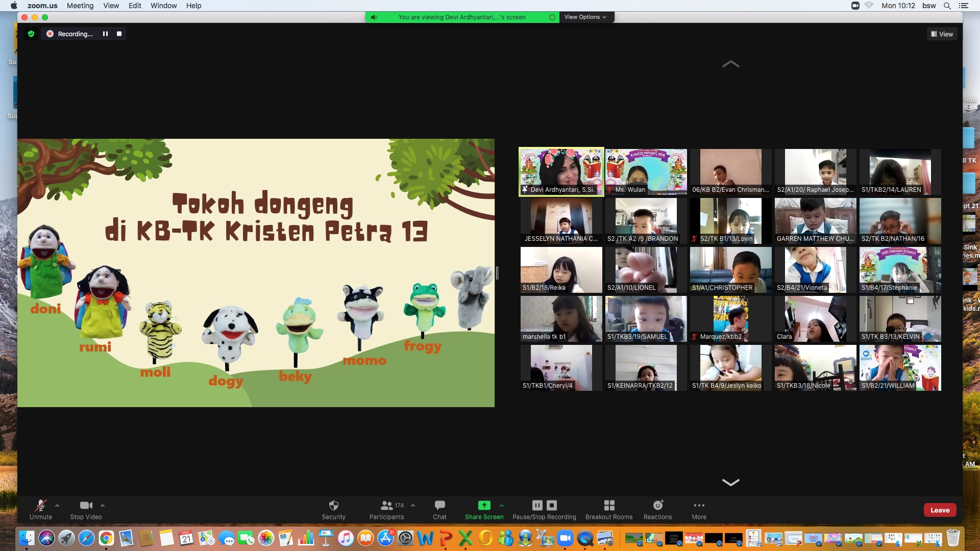Click the Security shield icon

click(333, 505)
